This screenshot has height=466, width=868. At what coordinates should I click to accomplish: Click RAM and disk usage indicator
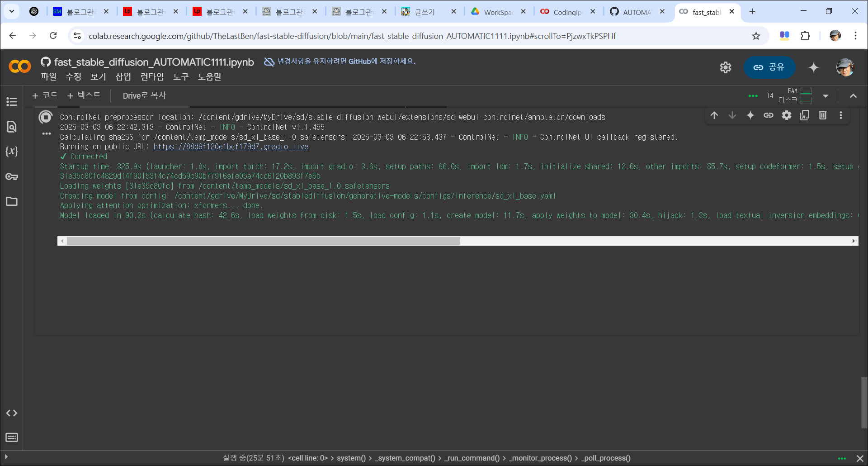[795, 95]
